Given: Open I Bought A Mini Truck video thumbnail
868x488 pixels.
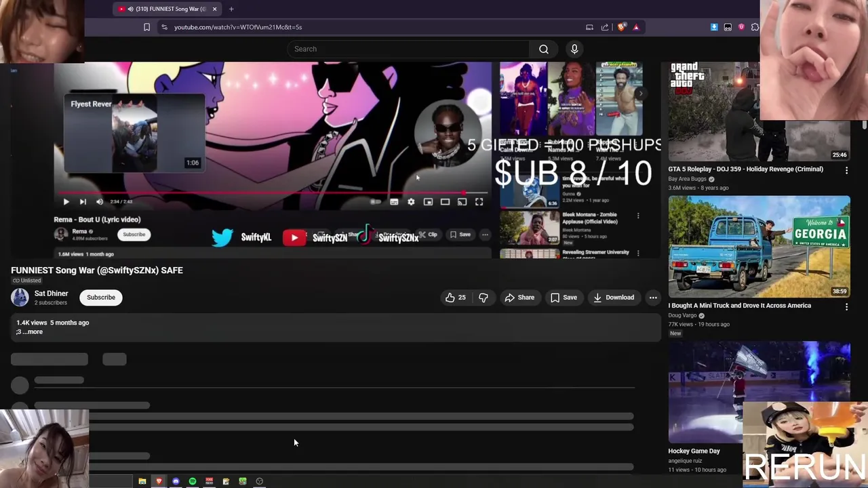Looking at the screenshot, I should [759, 247].
